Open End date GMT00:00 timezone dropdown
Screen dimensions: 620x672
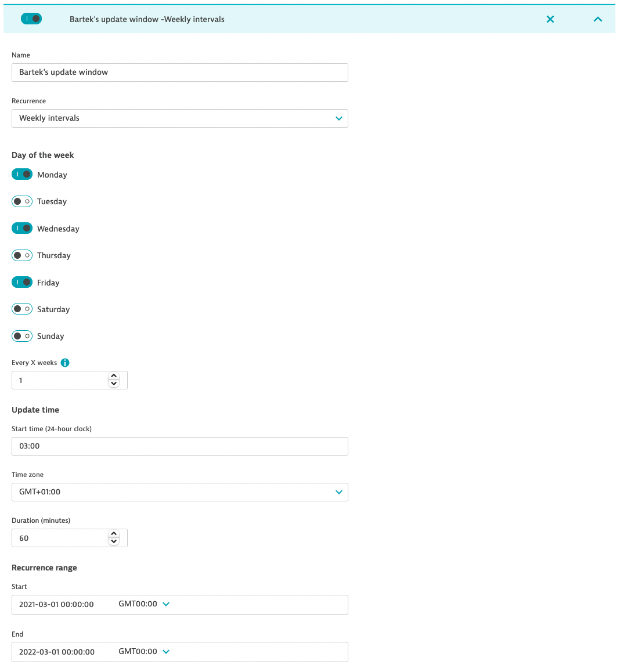pyautogui.click(x=144, y=652)
